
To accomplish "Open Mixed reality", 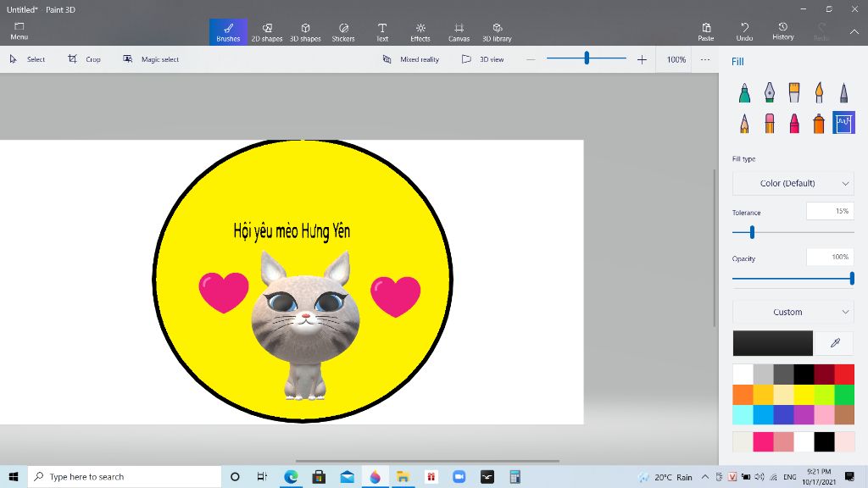I will pos(411,59).
